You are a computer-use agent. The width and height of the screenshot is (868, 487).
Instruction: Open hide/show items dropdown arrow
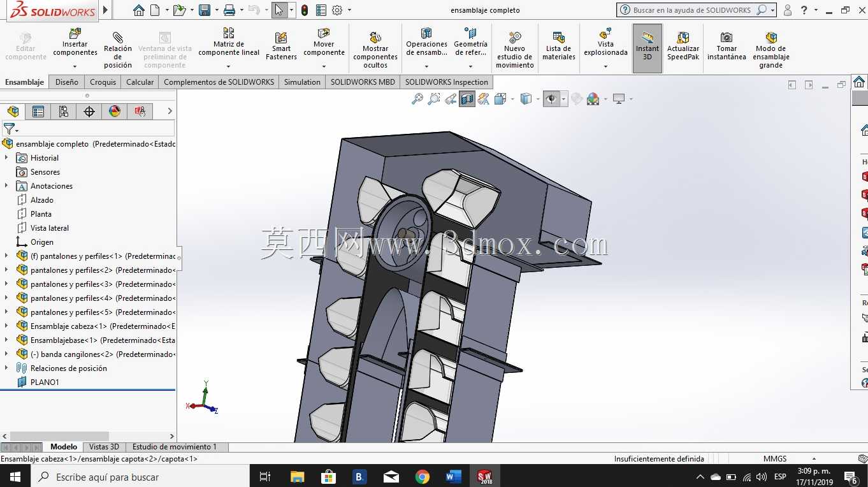point(564,99)
